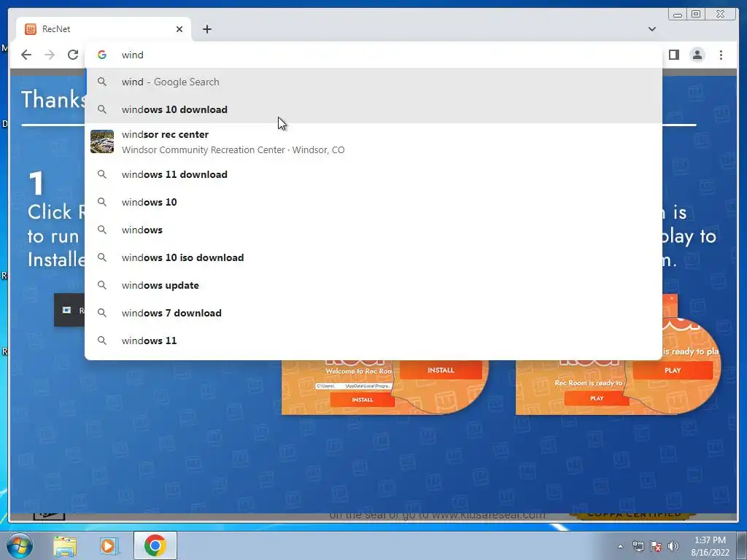Open Chrome's three-dot menu
747x560 pixels.
click(721, 55)
